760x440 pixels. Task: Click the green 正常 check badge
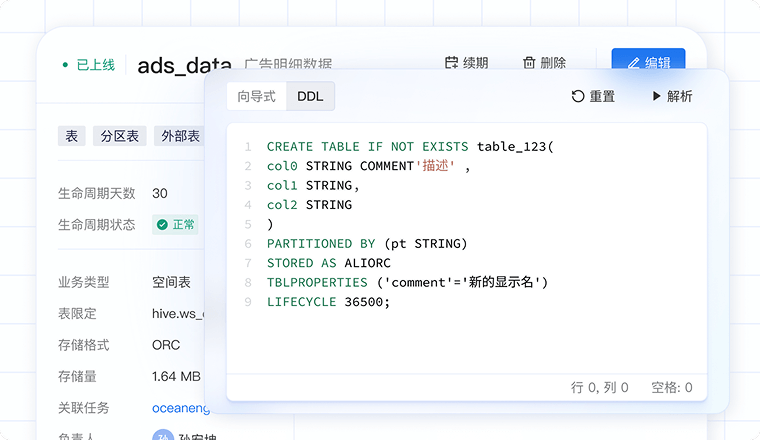(x=174, y=224)
